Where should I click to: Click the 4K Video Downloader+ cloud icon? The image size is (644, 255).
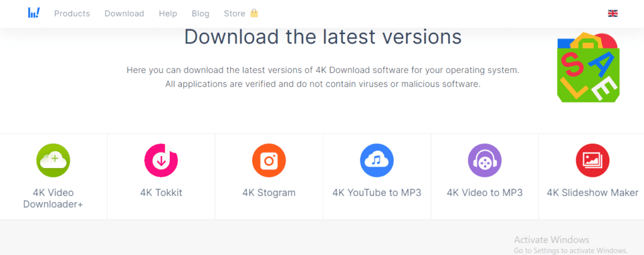(53, 161)
